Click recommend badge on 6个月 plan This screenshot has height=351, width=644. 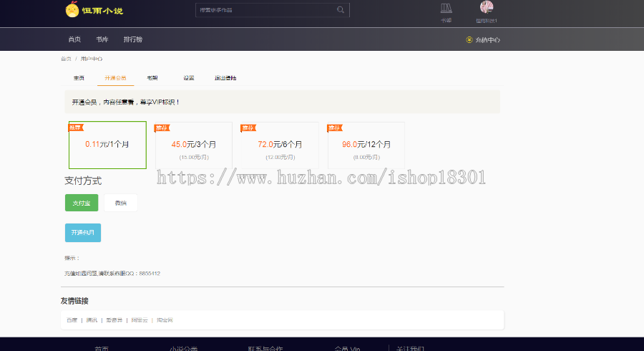pos(248,128)
